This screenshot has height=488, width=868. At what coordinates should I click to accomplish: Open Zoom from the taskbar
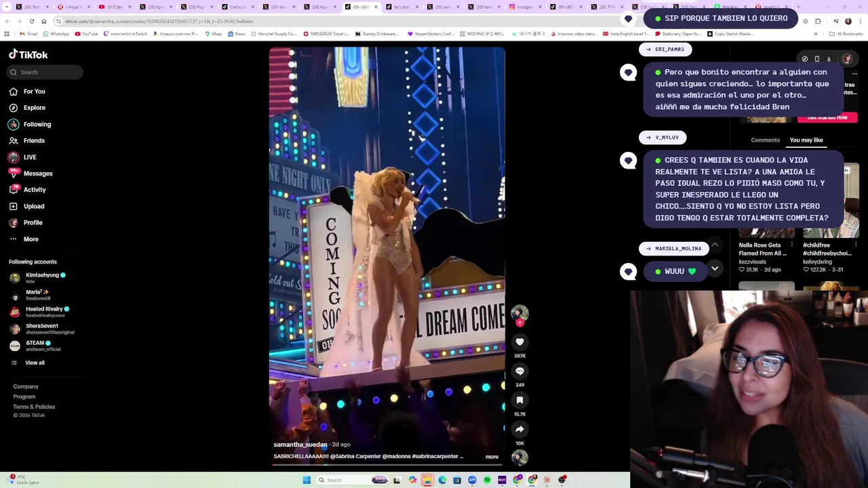[x=472, y=481]
